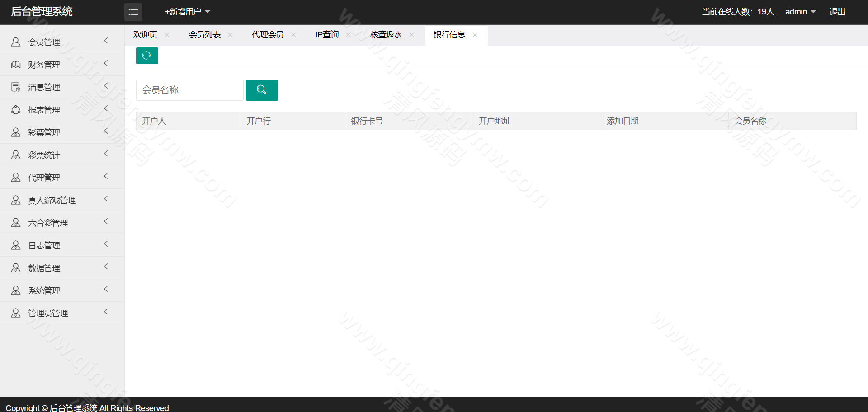Click the hamburger menu toggle icon
868x412 pixels.
[133, 12]
